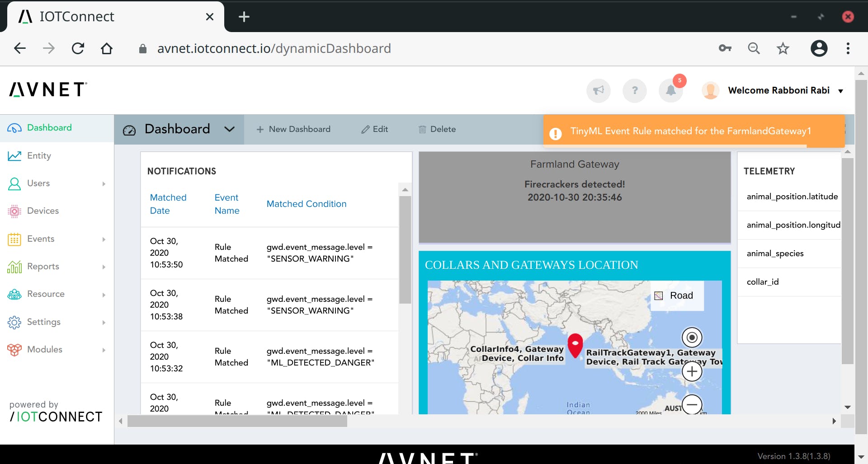Open the notifications bell icon

pyautogui.click(x=671, y=90)
